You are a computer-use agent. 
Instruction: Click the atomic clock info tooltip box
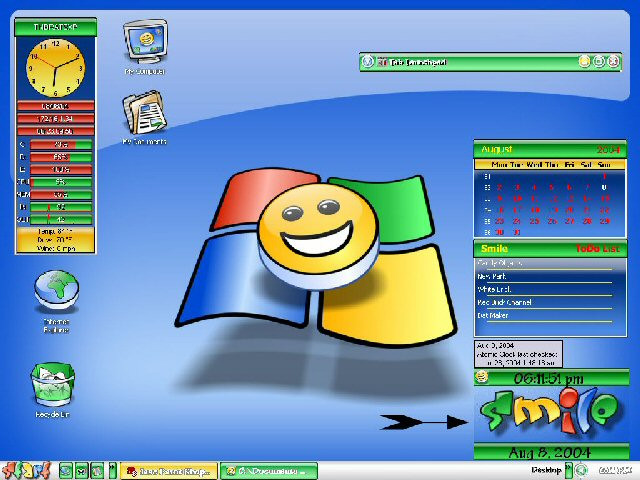click(x=518, y=354)
